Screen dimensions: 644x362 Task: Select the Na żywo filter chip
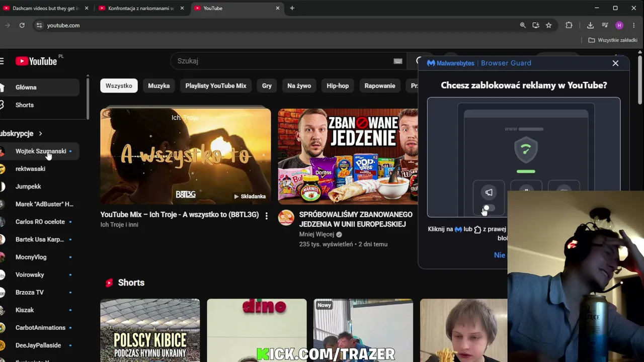(x=299, y=85)
